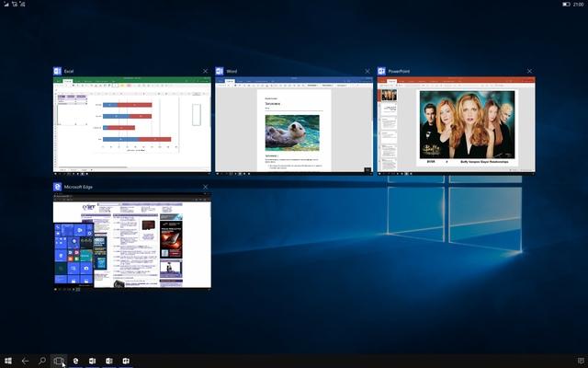
Task: Open the Windows Start menu
Action: [8, 361]
